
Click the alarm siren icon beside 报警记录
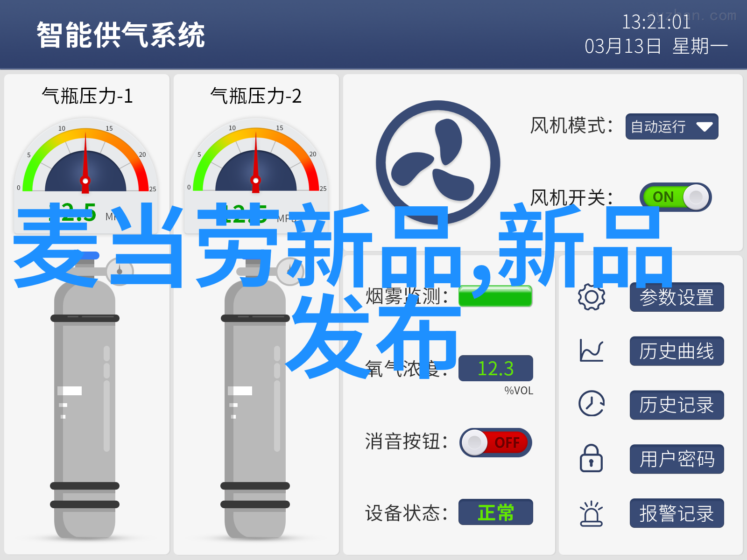(x=592, y=513)
